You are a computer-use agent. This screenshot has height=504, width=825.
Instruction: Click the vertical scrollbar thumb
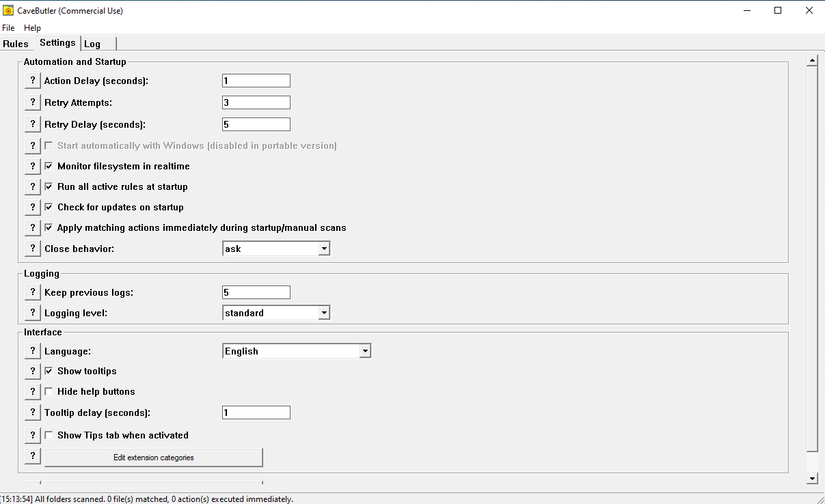pos(813,258)
